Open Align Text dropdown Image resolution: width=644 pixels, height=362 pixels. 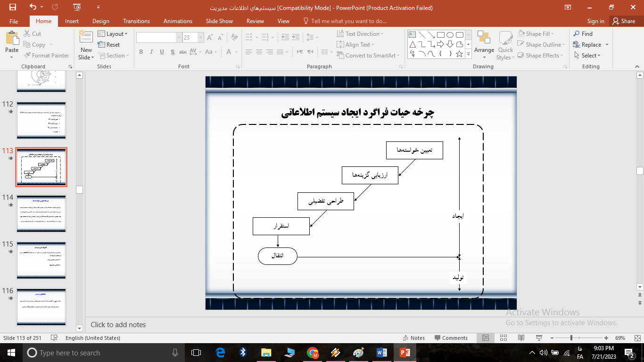[x=355, y=45]
